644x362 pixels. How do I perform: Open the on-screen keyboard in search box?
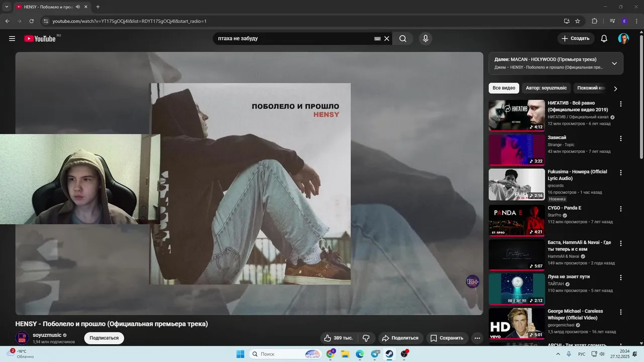tap(377, 39)
